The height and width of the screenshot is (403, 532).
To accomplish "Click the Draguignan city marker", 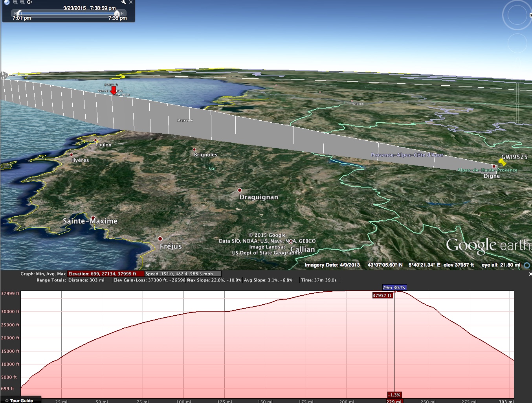I will pos(240,190).
